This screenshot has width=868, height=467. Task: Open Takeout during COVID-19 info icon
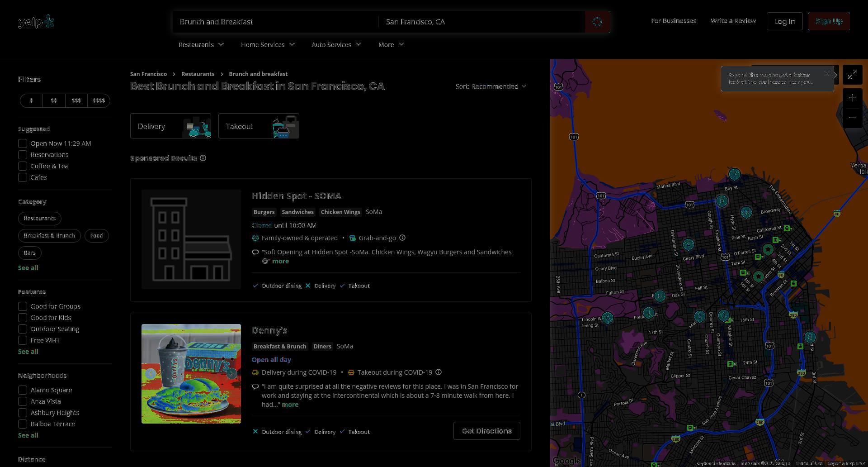pos(439,372)
